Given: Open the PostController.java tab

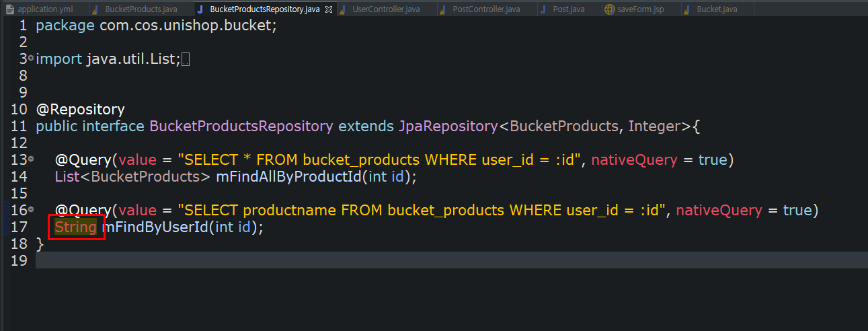Looking at the screenshot, I should pos(486,9).
